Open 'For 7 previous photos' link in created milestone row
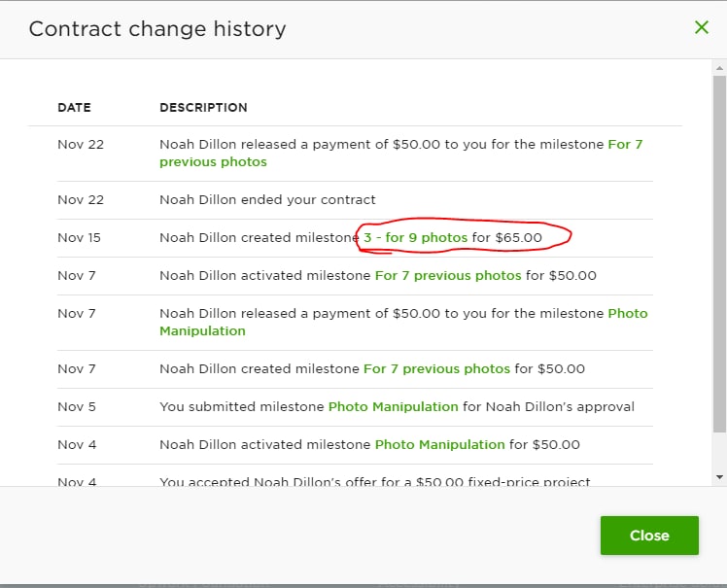727x588 pixels. point(436,368)
